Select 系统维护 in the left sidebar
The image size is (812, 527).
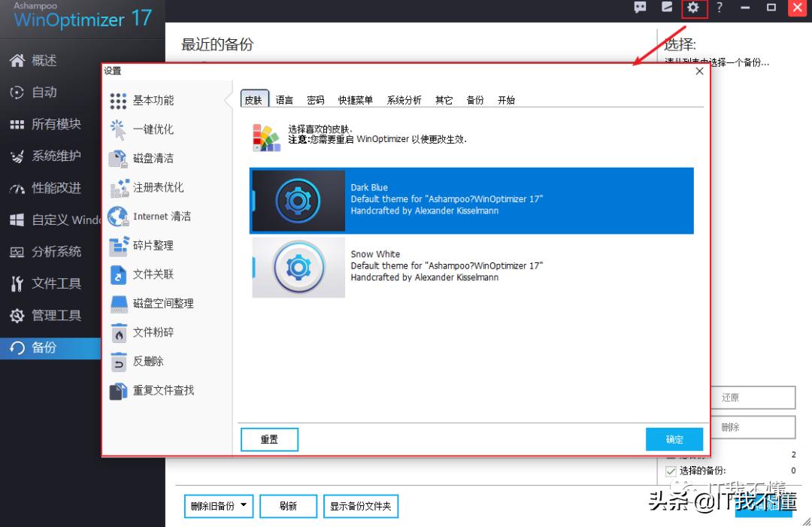point(45,156)
